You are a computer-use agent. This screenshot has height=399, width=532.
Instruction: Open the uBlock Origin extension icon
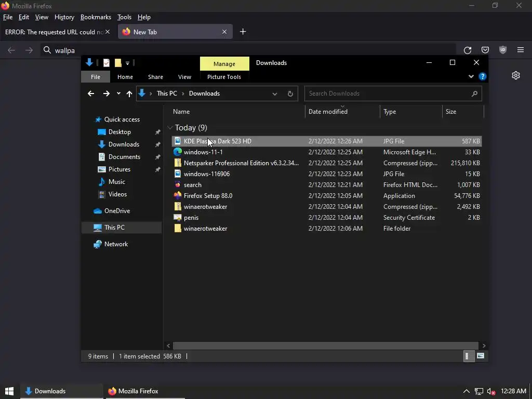point(503,50)
